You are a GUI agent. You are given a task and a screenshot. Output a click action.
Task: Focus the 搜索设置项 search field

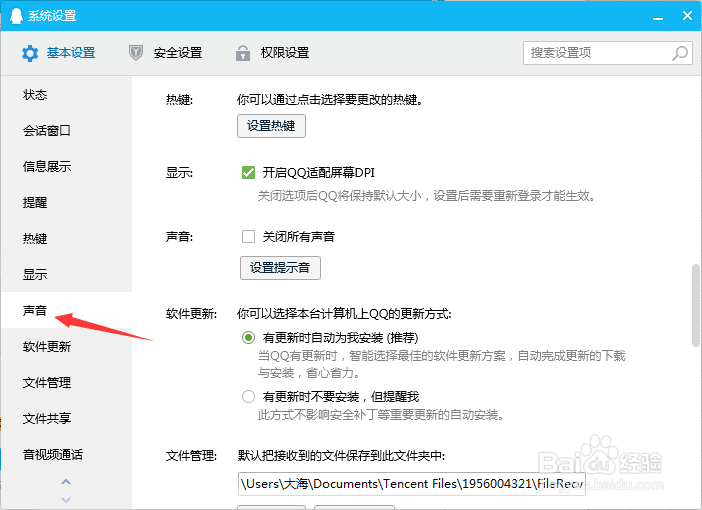coord(608,53)
